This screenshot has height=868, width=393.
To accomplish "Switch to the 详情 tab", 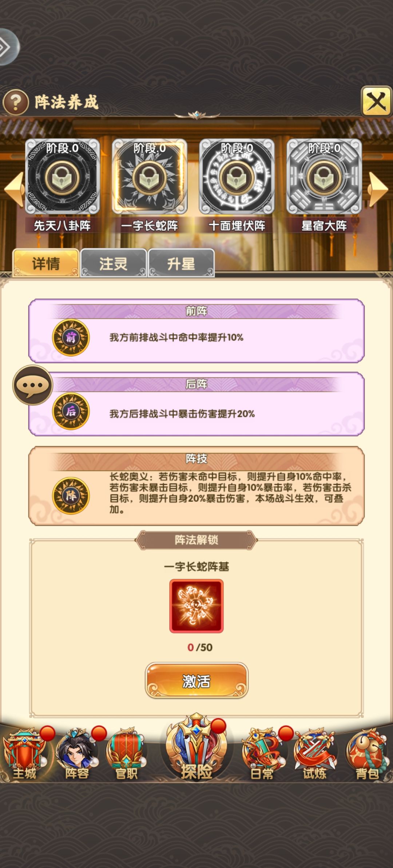I will [46, 263].
